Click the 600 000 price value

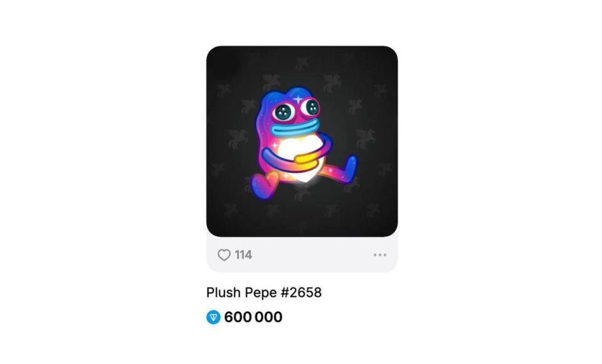(x=253, y=318)
